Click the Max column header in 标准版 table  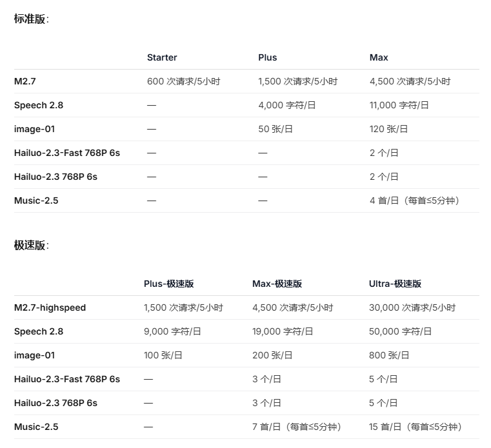[x=379, y=58]
